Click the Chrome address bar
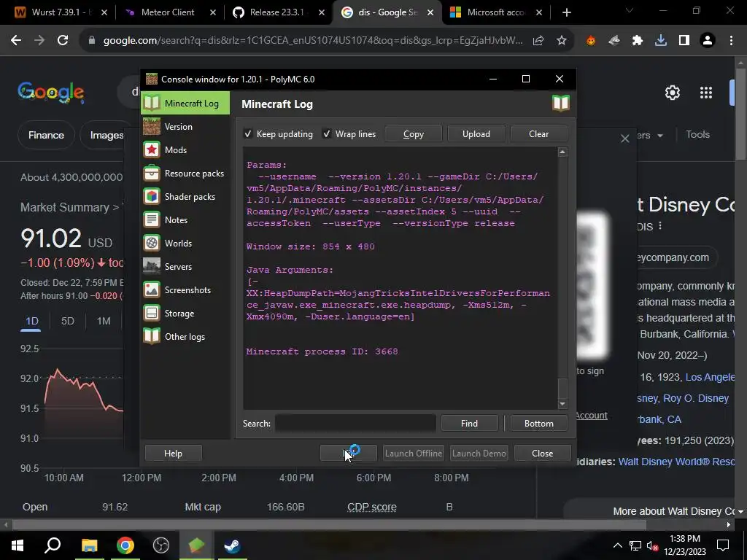The width and height of the screenshot is (747, 560). (312, 41)
